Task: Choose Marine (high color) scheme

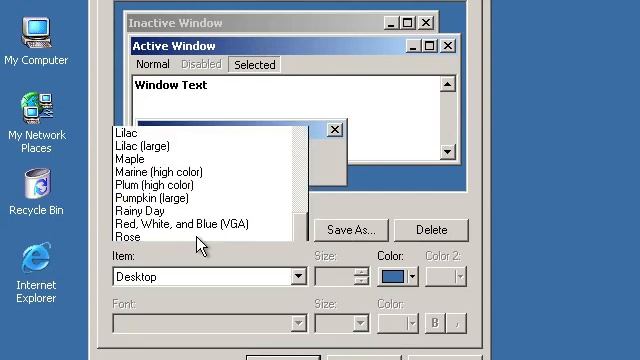Action: 203,172
